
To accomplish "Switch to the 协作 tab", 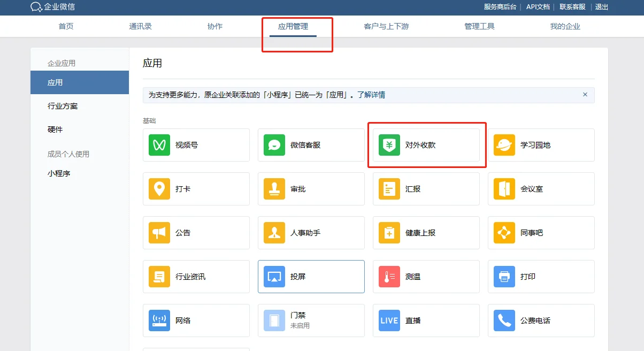I will (214, 26).
